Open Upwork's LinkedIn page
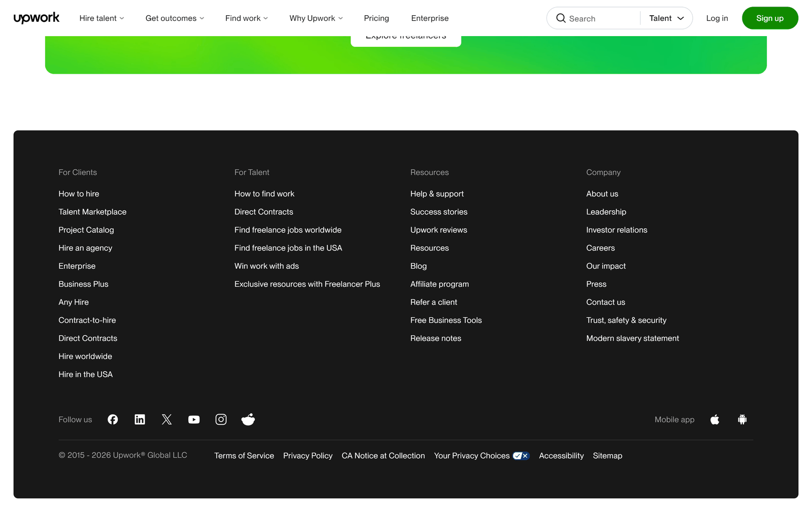Viewport: 812px width, 508px height. pyautogui.click(x=140, y=420)
